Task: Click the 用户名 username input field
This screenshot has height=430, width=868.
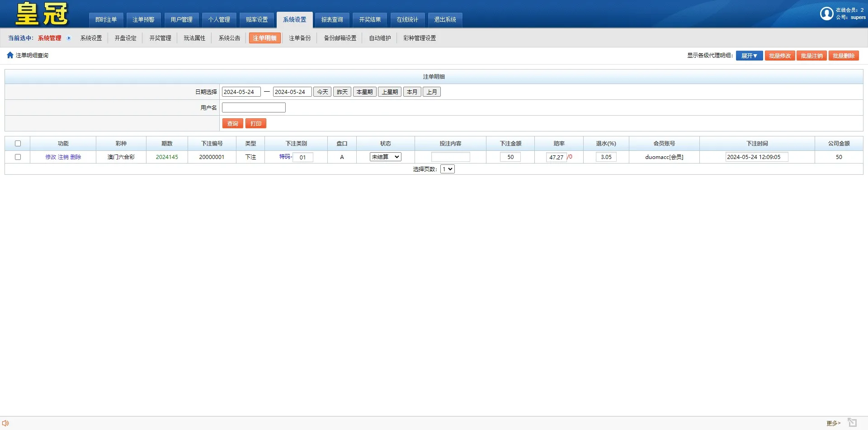Action: click(x=254, y=107)
